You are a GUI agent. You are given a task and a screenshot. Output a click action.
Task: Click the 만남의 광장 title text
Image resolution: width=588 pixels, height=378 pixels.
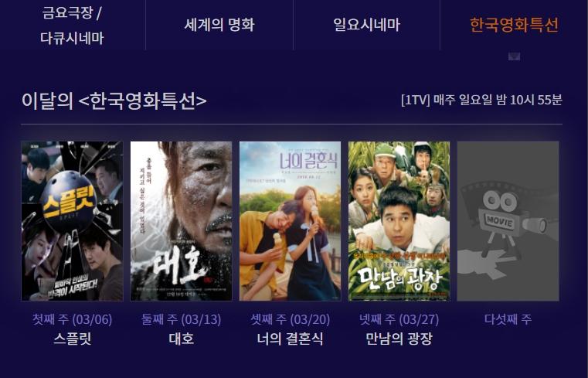point(399,339)
